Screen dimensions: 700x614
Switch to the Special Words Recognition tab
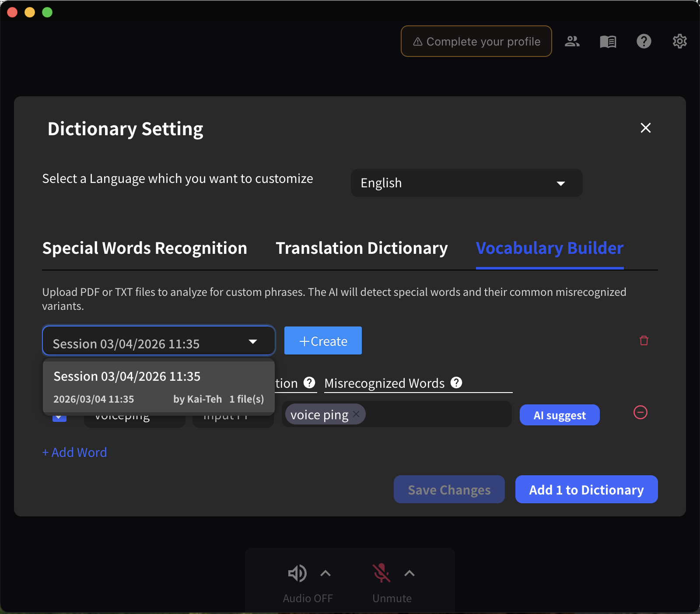tap(145, 248)
